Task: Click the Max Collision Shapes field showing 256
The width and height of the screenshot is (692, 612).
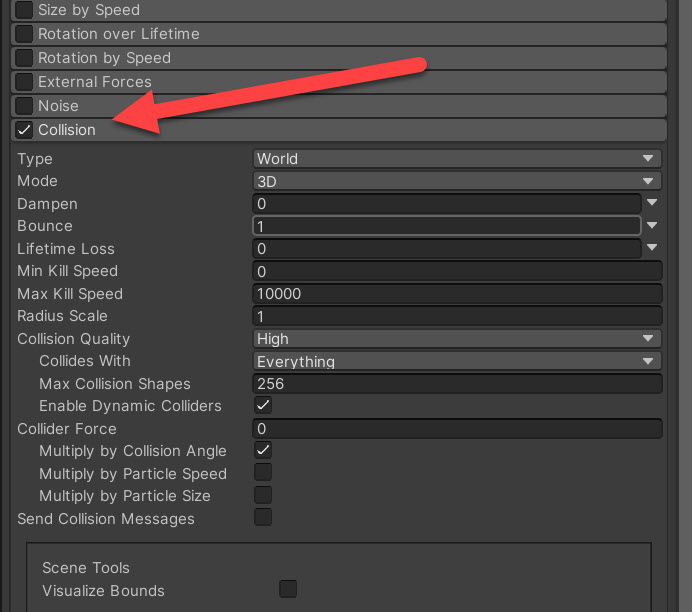Action: pyautogui.click(x=457, y=383)
